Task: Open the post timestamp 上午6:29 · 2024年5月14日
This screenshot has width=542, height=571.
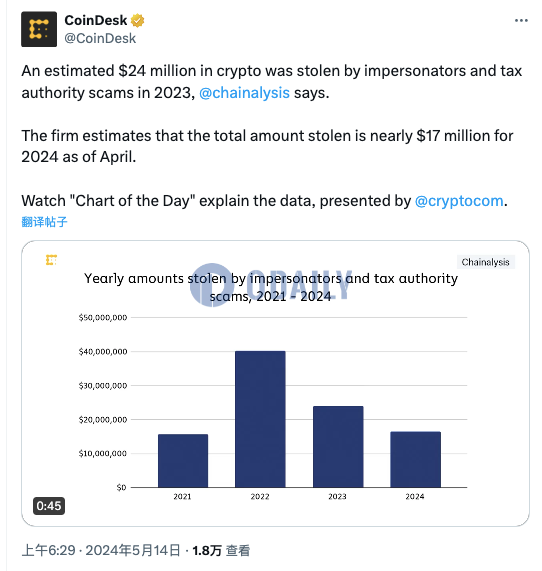Action: [x=101, y=550]
